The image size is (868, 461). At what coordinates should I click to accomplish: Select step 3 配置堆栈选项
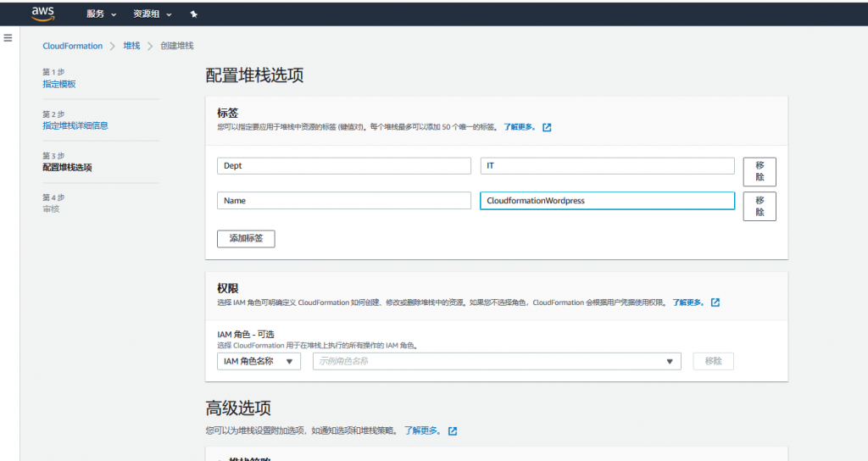67,168
